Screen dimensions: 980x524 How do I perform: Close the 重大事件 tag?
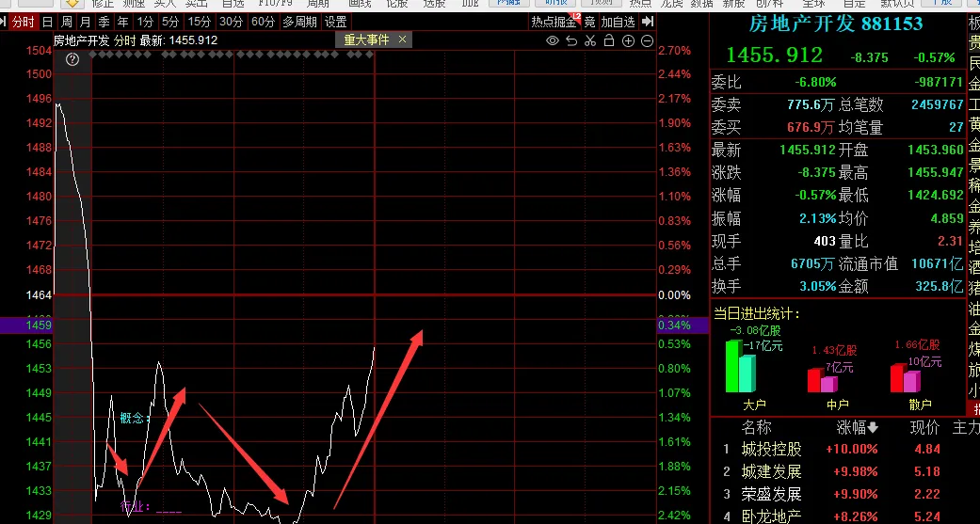point(402,40)
